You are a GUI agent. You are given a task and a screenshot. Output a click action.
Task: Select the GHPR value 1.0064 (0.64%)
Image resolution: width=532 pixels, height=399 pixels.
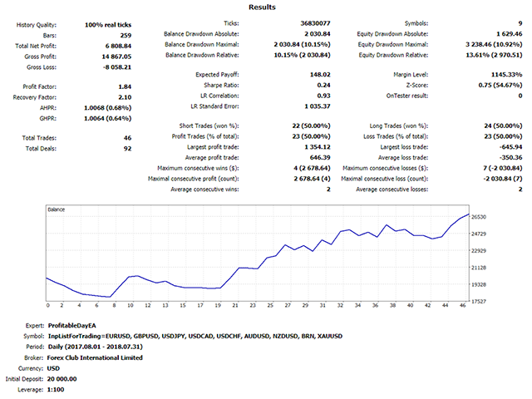pyautogui.click(x=107, y=118)
